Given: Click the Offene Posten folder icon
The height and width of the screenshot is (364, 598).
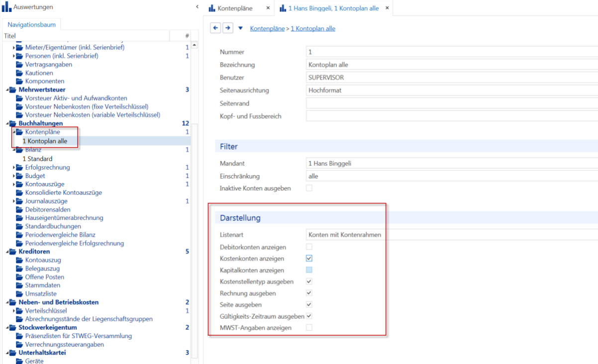Looking at the screenshot, I should click(20, 277).
